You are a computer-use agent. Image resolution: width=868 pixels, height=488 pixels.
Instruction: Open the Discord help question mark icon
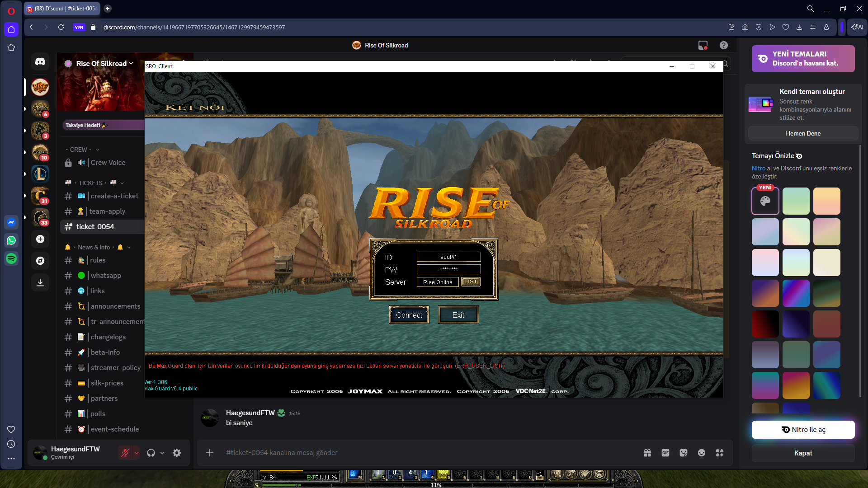[x=724, y=45]
